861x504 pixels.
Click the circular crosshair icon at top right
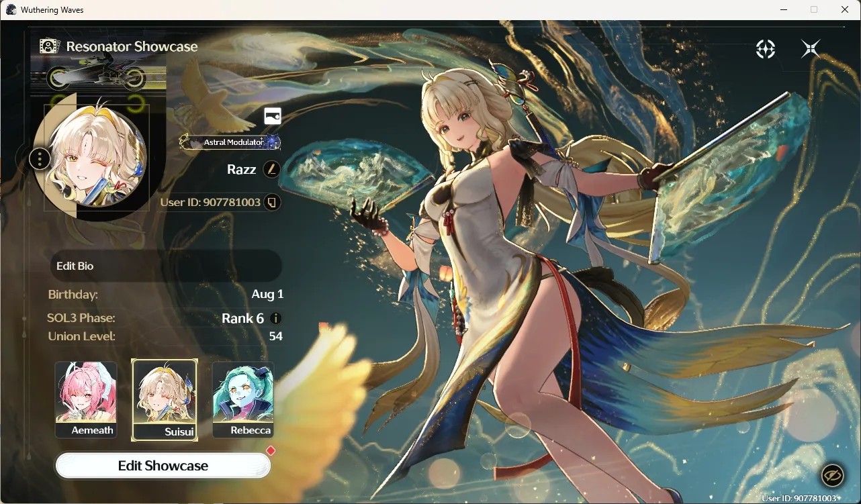click(x=766, y=49)
